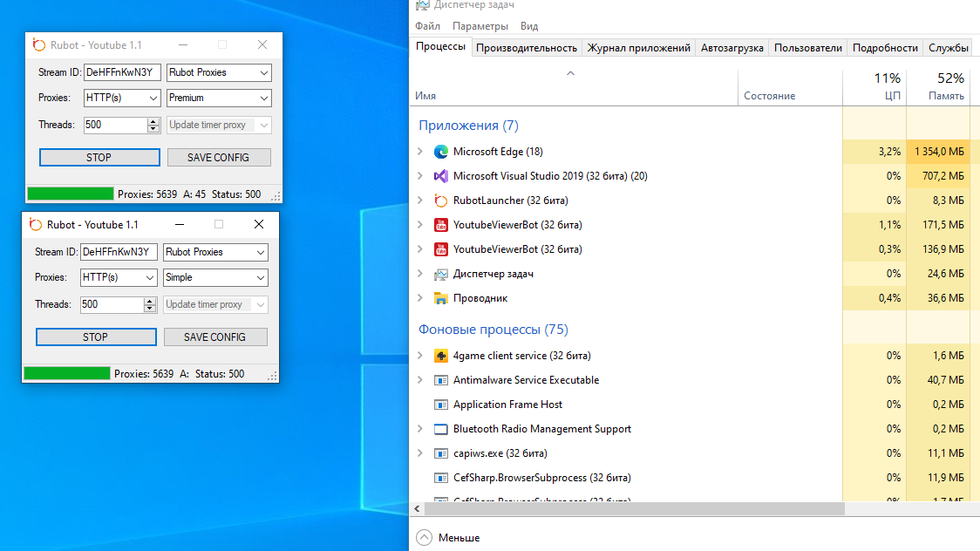
Task: Expand the Microsoft Edge process group
Action: point(420,152)
